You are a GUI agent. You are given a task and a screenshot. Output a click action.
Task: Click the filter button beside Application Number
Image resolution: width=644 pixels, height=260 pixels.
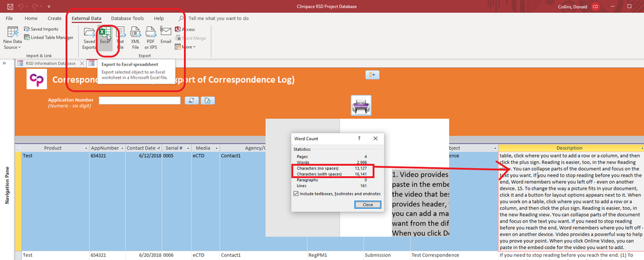coord(192,101)
